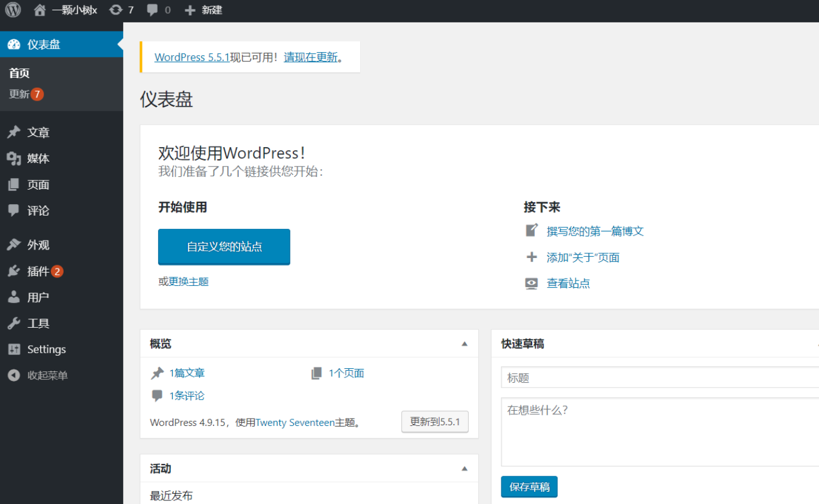Click the 在想些什么？ text area

click(x=660, y=432)
